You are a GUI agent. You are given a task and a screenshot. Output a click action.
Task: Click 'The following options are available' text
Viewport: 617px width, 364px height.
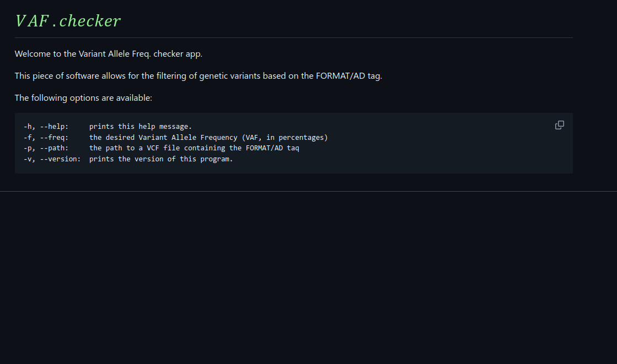pyautogui.click(x=83, y=98)
